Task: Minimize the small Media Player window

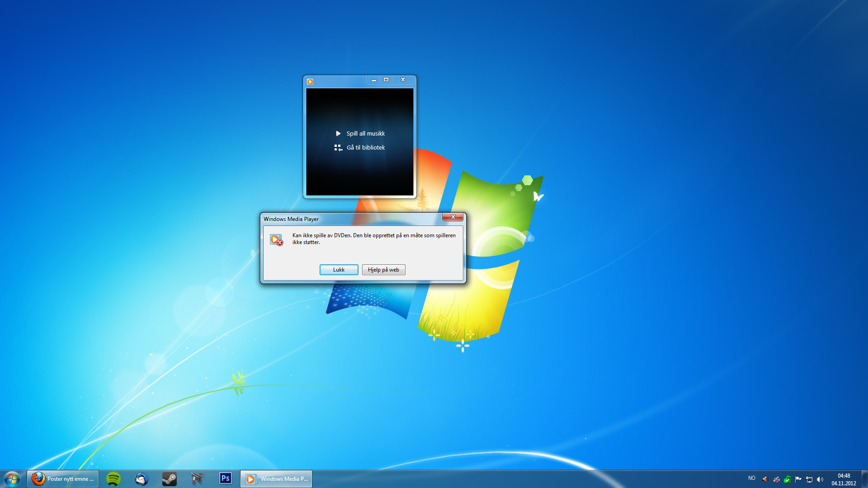Action: pyautogui.click(x=373, y=80)
